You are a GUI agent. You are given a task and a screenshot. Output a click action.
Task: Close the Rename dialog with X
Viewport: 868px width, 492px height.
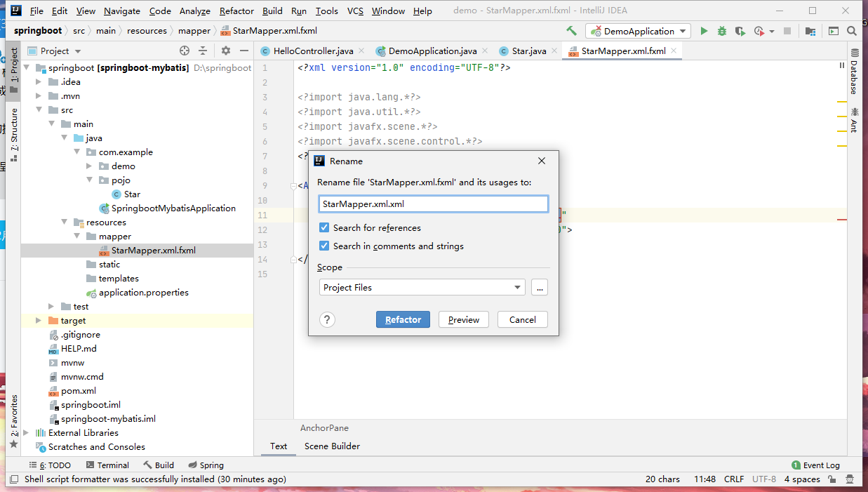(x=541, y=161)
